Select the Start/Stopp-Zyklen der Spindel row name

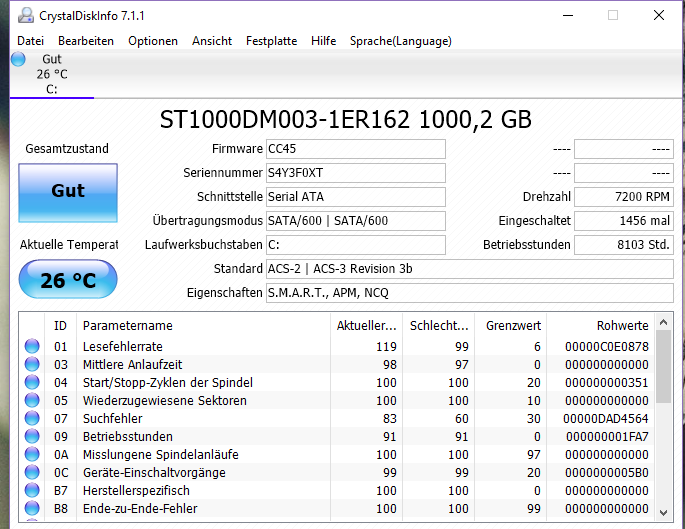pos(168,383)
